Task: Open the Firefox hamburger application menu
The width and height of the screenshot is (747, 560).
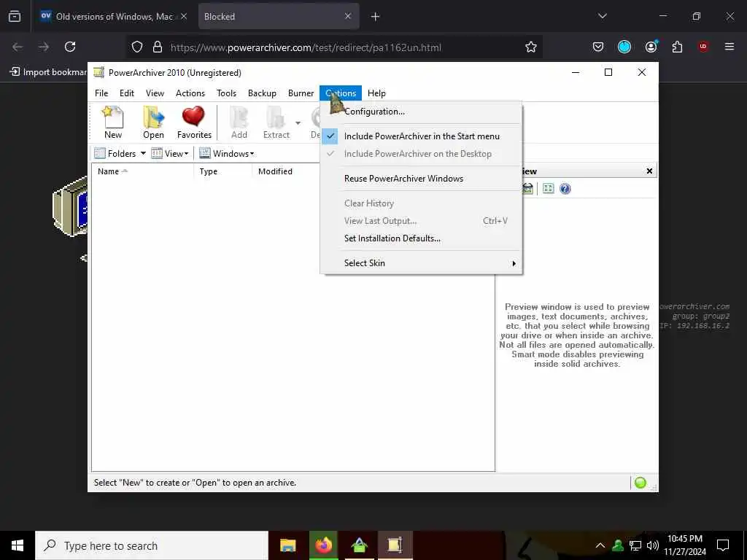Action: (x=729, y=47)
